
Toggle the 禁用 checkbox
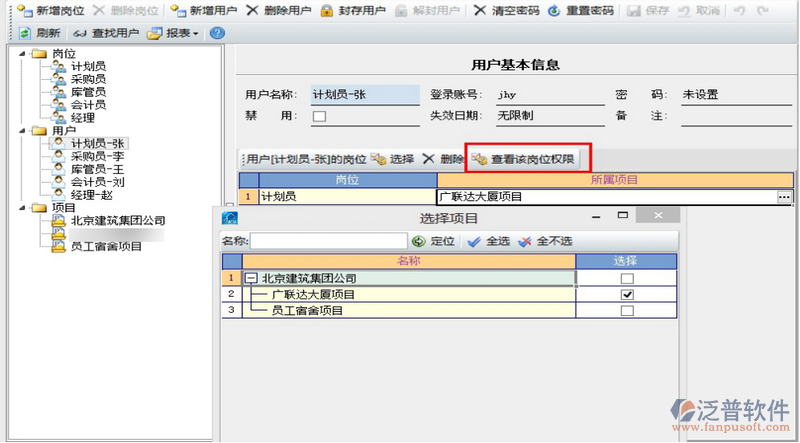pyautogui.click(x=319, y=116)
